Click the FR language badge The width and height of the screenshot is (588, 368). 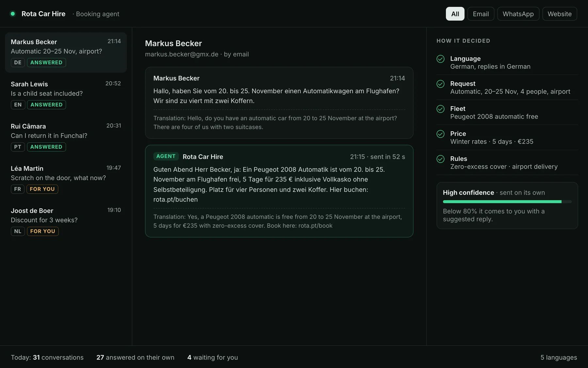[18, 189]
